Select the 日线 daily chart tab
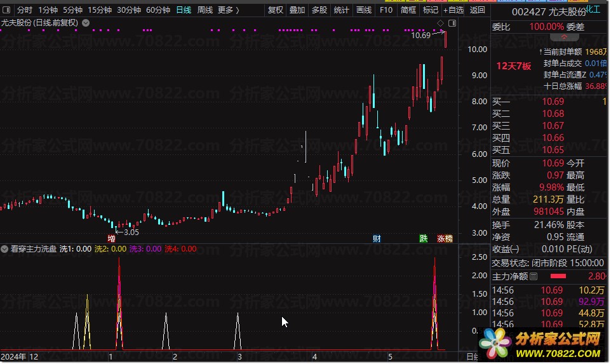This screenshot has height=364, width=611. pos(184,10)
